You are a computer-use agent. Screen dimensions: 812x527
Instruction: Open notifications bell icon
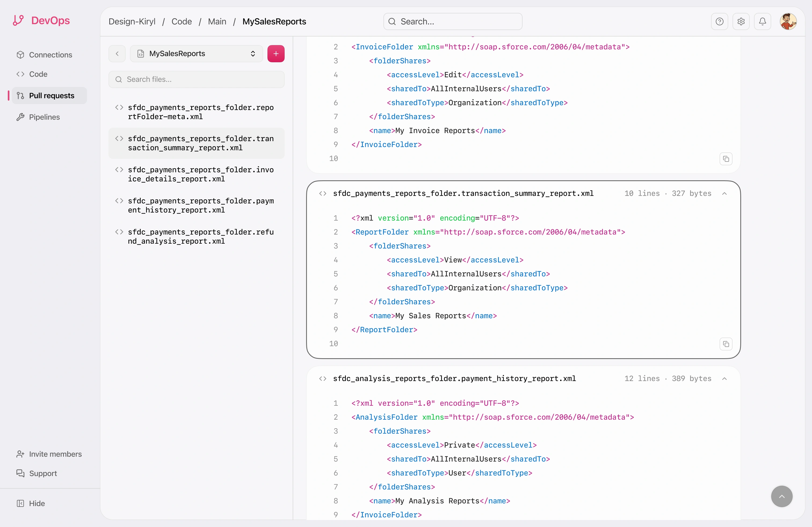pos(762,21)
